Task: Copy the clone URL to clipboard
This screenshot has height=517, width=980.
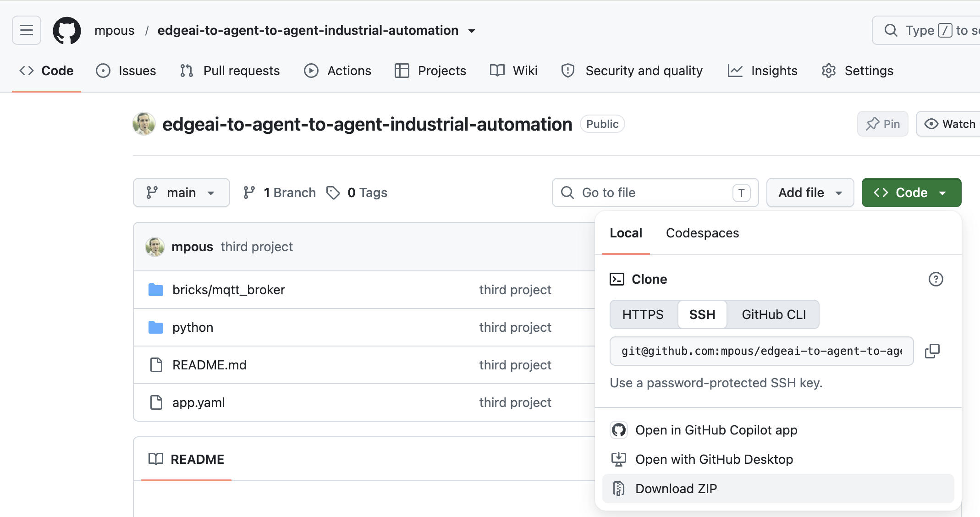Action: [932, 351]
